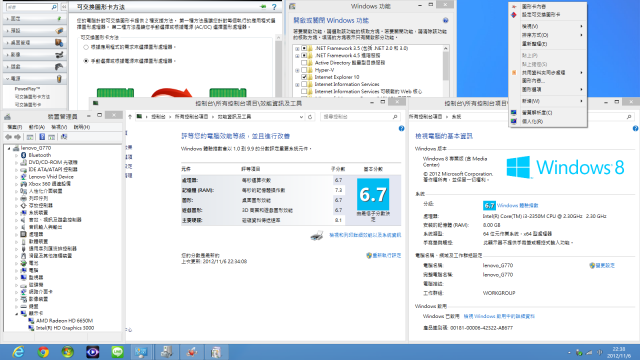Open LINE app from the taskbar
The image size is (640, 360).
point(118,352)
